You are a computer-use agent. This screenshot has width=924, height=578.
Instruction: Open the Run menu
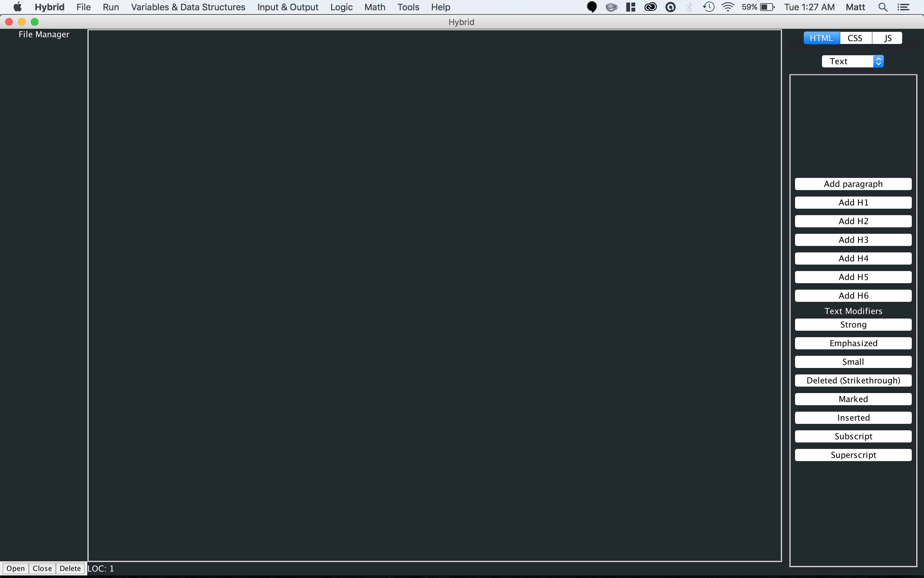[111, 7]
